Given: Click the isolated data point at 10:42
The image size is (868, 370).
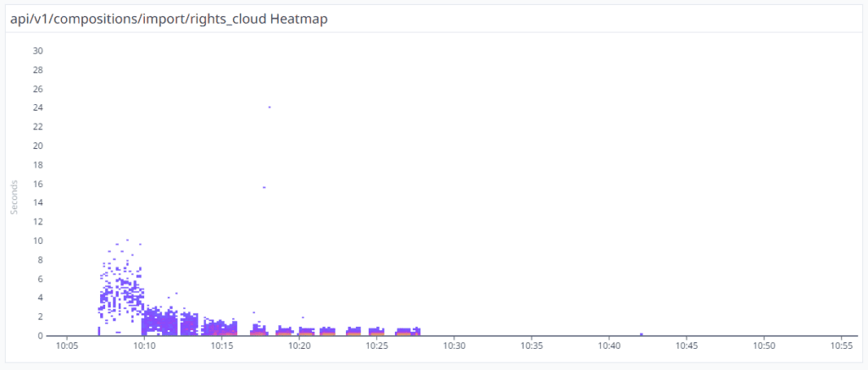Looking at the screenshot, I should coord(641,334).
